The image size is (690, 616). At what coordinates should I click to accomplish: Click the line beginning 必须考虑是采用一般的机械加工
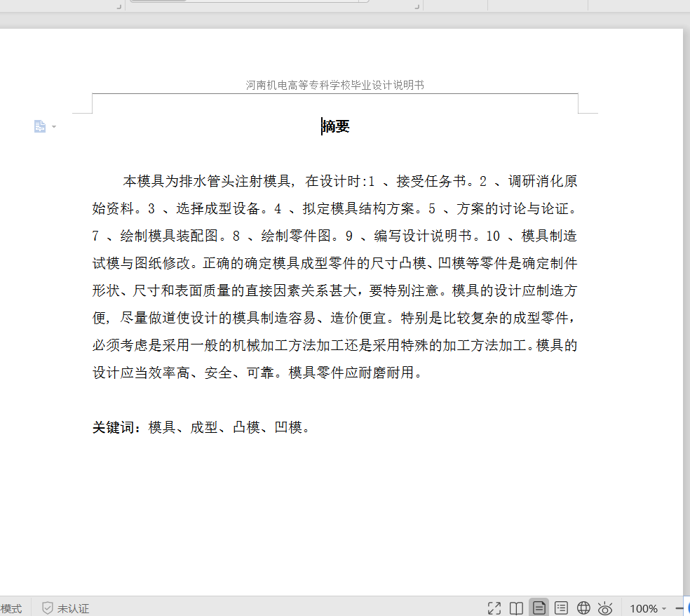click(x=335, y=345)
